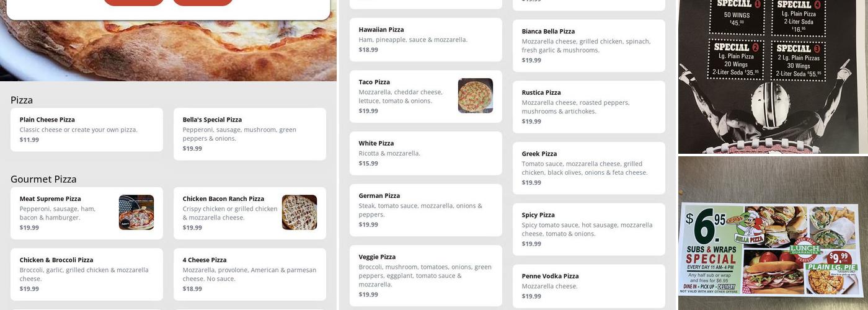Image resolution: width=868 pixels, height=310 pixels.
Task: Select the Plain Cheese Pizza item
Action: pyautogui.click(x=87, y=130)
